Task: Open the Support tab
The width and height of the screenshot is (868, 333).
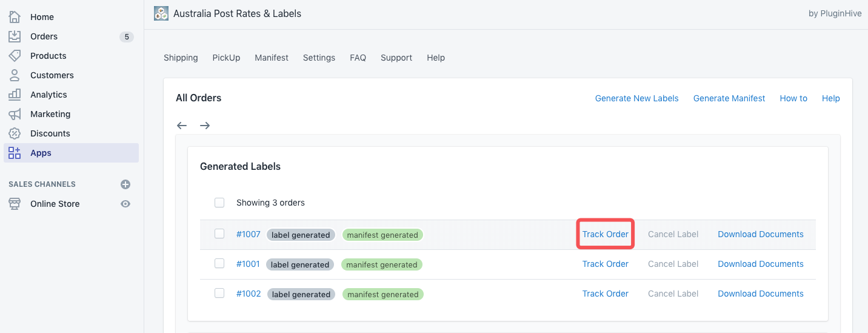Action: [396, 58]
